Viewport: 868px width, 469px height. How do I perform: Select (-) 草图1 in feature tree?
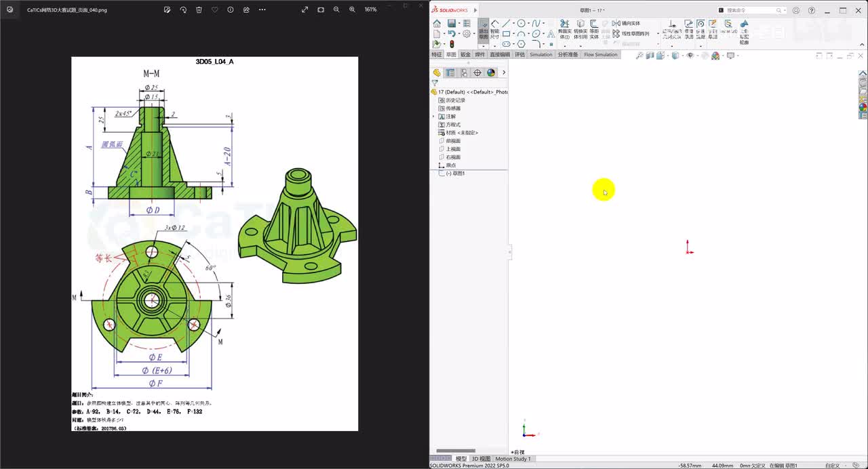pos(452,174)
